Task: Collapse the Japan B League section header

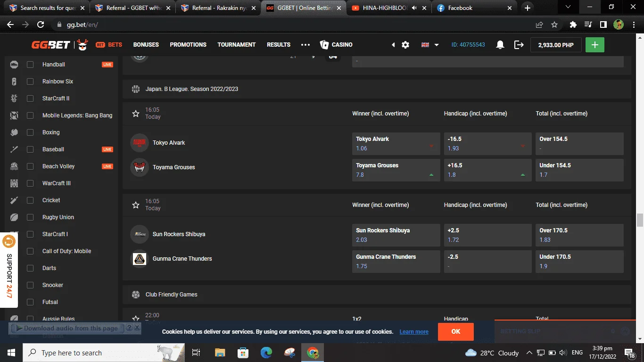Action: (x=377, y=89)
